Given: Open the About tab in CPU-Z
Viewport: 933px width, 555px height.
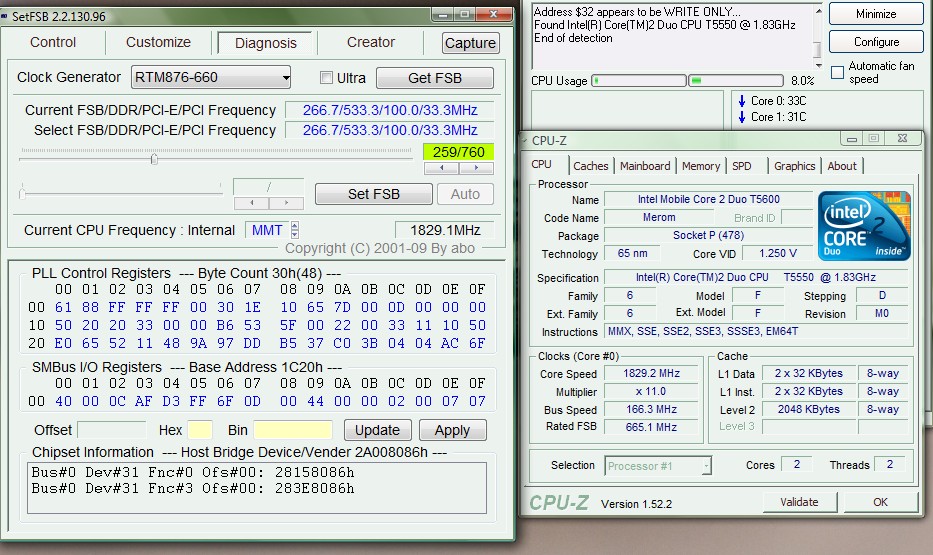Looking at the screenshot, I should (842, 166).
